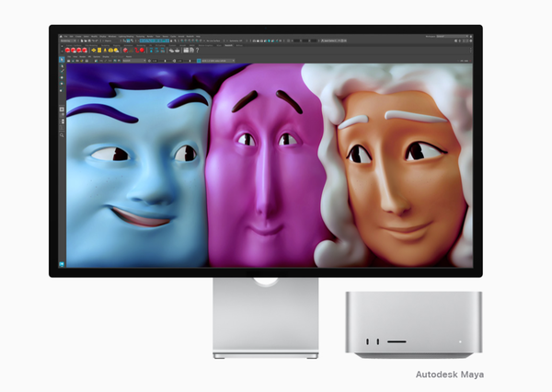Open the Help menu in main menu bar
The height and width of the screenshot is (392, 552).
pyautogui.click(x=198, y=36)
